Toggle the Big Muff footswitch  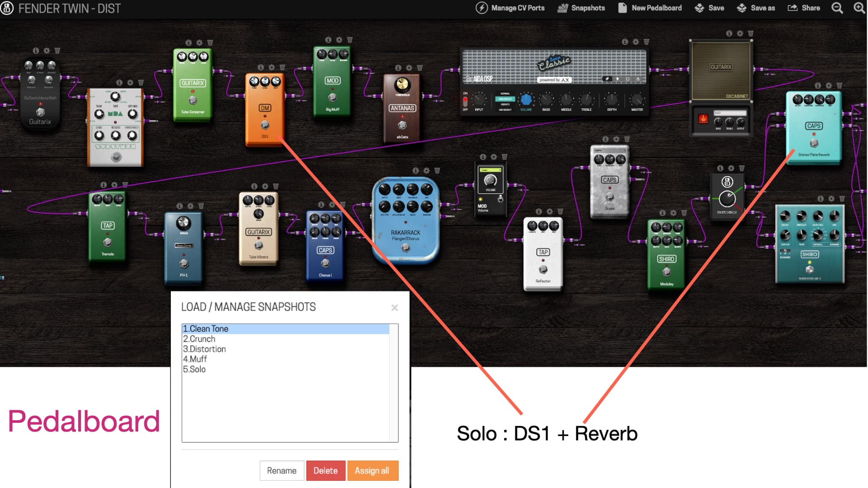point(332,97)
